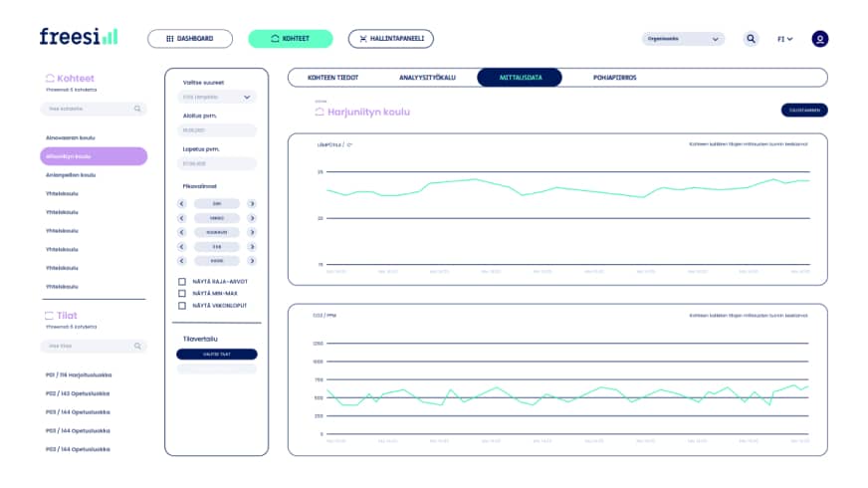Enable Näytä raja-arvot checkbox

pyautogui.click(x=182, y=282)
